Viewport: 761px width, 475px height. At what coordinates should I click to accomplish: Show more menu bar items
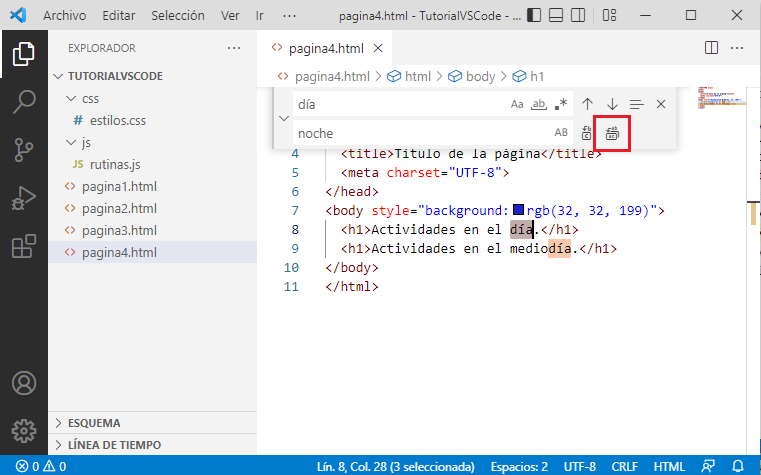click(289, 16)
